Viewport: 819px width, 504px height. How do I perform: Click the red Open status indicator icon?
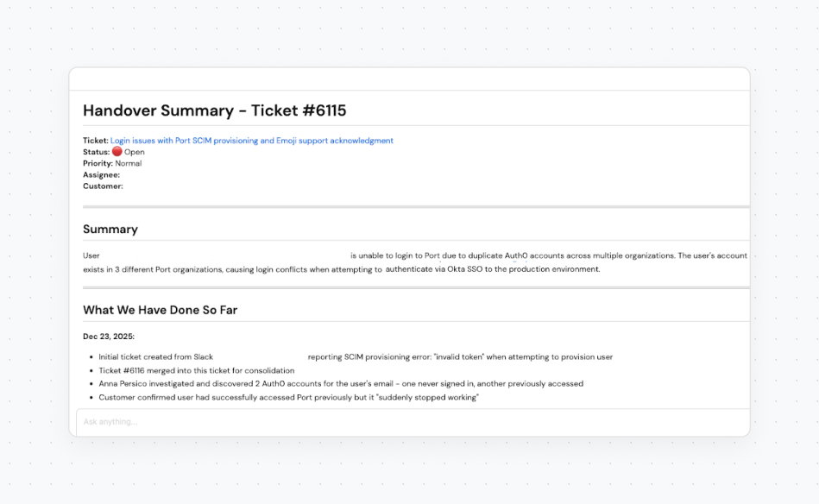tap(117, 152)
